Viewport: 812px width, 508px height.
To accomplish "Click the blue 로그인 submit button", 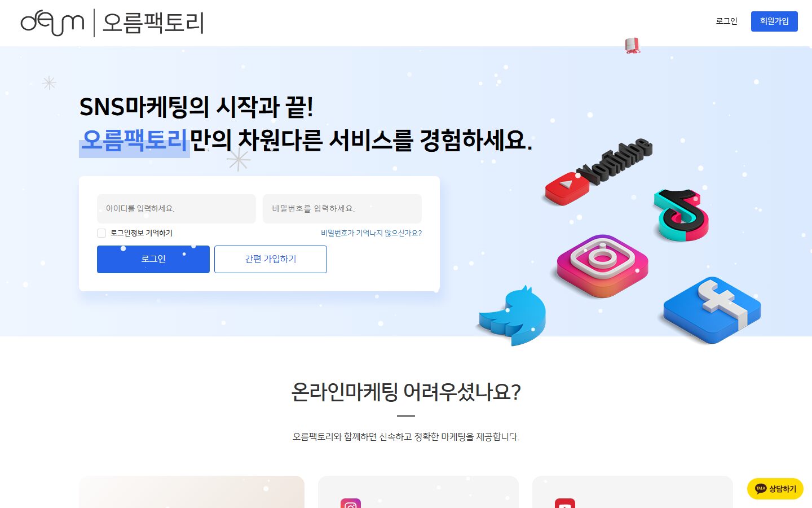I will (x=153, y=259).
